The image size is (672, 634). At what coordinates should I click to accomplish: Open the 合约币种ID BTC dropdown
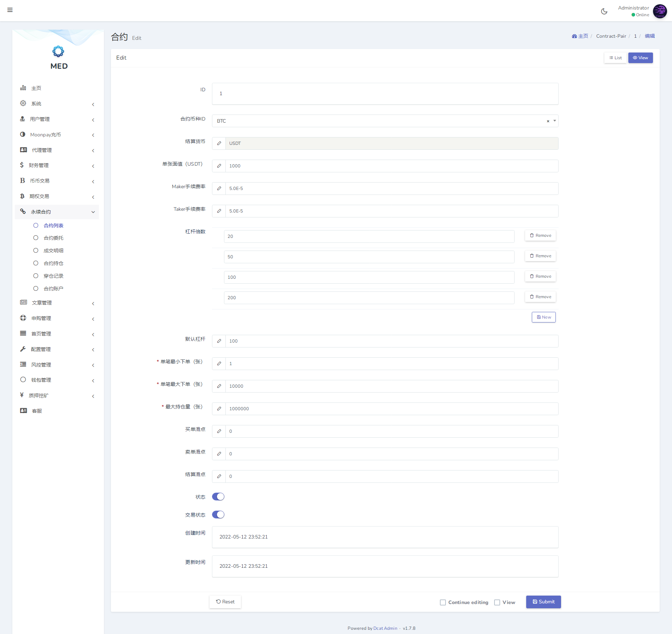pyautogui.click(x=380, y=121)
